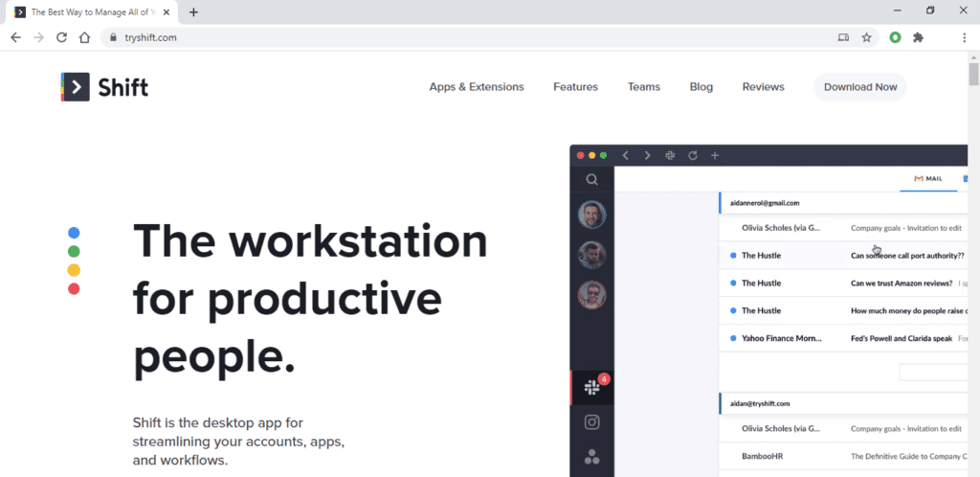This screenshot has width=980, height=477.
Task: Open the Reviews nav item
Action: pos(763,87)
